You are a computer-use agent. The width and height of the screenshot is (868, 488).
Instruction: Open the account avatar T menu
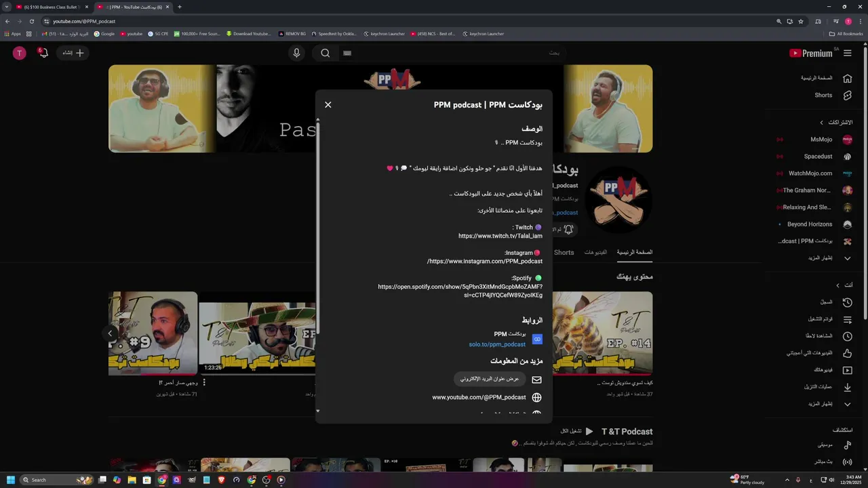click(x=20, y=53)
